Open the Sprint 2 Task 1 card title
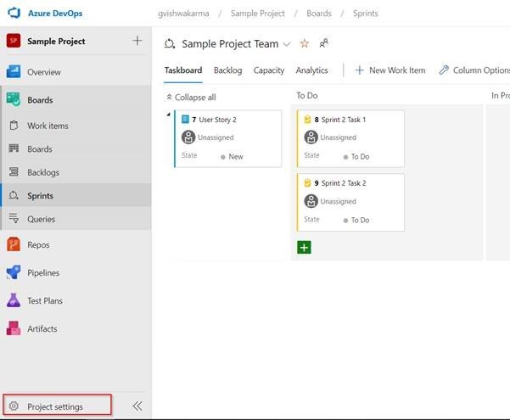 coord(344,120)
